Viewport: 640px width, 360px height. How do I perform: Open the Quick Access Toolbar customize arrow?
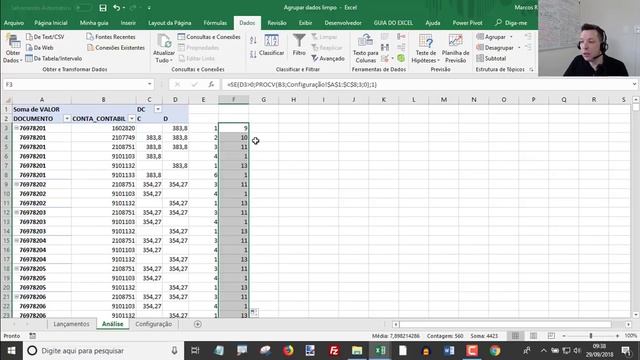tap(149, 8)
